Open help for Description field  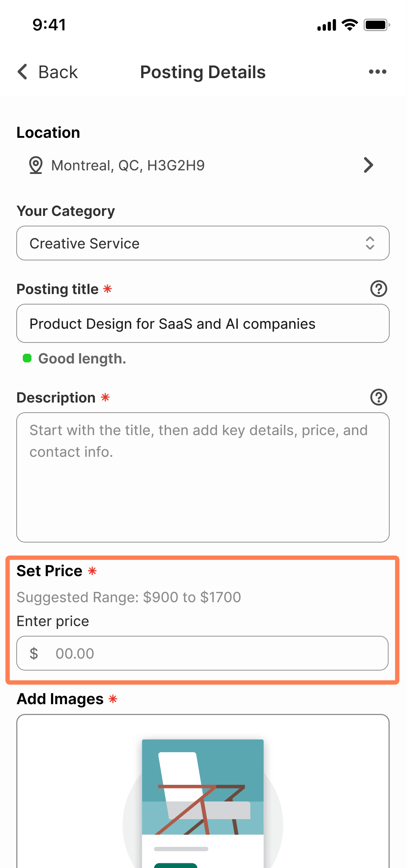[x=378, y=397]
